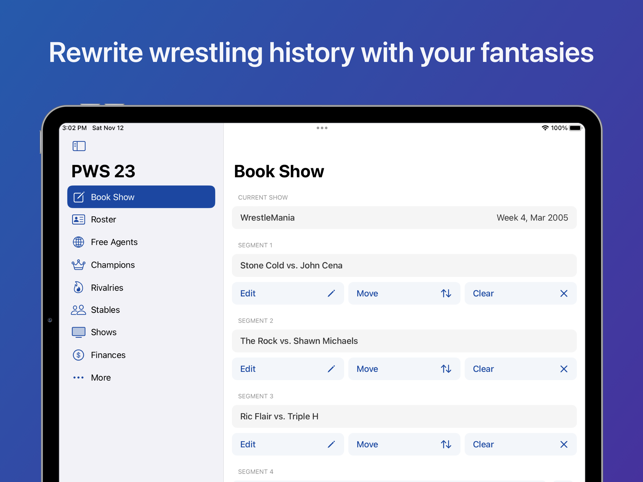This screenshot has height=482, width=643.
Task: Click the X icon for Segment 1
Action: 564,293
